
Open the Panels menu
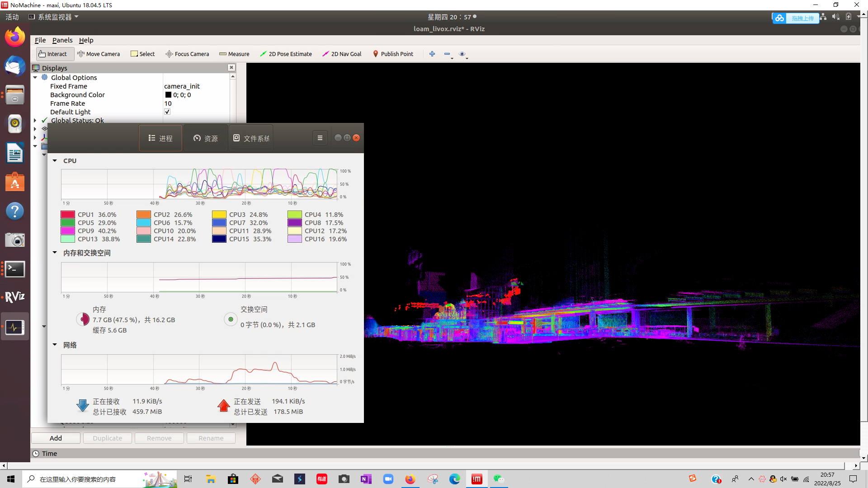tap(62, 40)
